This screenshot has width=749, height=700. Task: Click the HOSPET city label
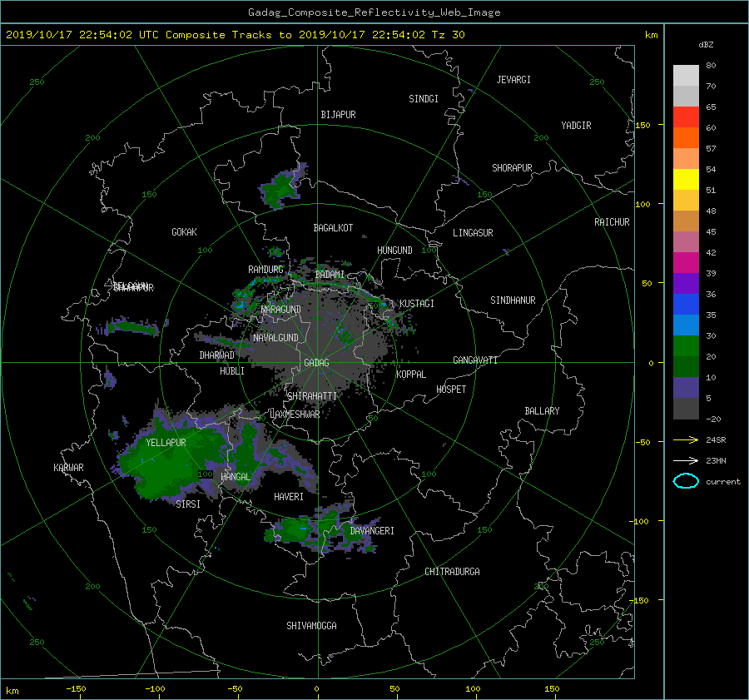click(x=451, y=390)
